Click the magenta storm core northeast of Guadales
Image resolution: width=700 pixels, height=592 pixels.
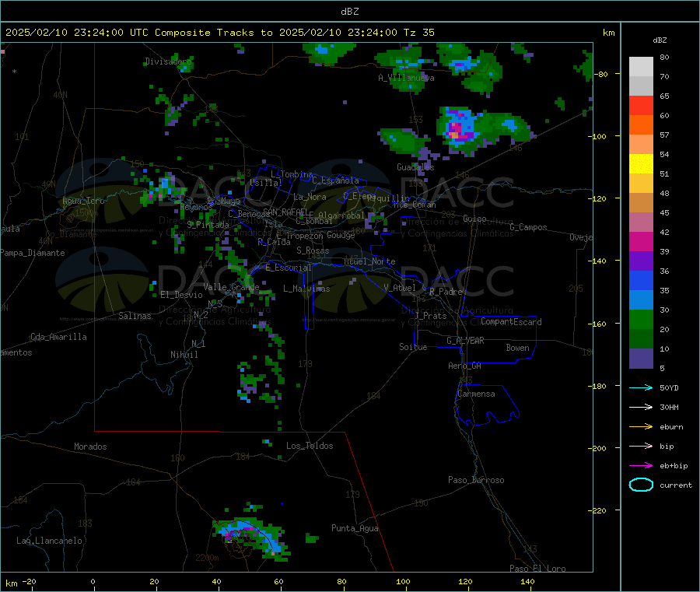click(456, 131)
